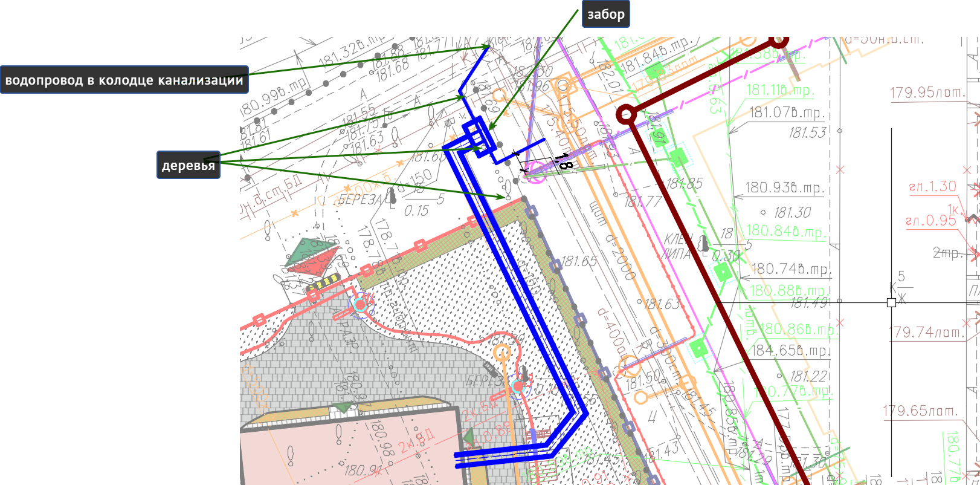This screenshot has width=980, height=485.
Task: Select the 'деревья' callout label
Action: click(x=188, y=165)
